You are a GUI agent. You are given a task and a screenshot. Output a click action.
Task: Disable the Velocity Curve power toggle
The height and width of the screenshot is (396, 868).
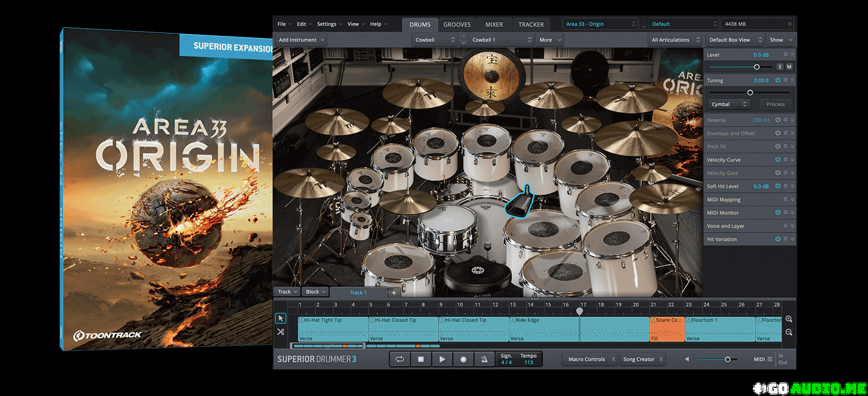[778, 160]
